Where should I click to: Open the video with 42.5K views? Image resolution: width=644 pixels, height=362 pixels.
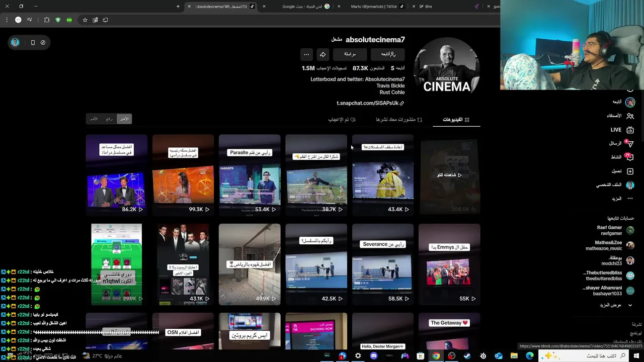coord(316,264)
